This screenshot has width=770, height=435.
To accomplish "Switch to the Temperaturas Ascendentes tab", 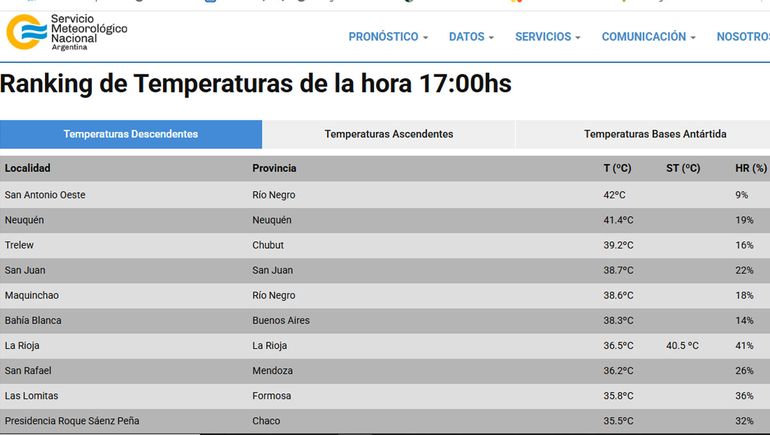I will click(x=388, y=134).
